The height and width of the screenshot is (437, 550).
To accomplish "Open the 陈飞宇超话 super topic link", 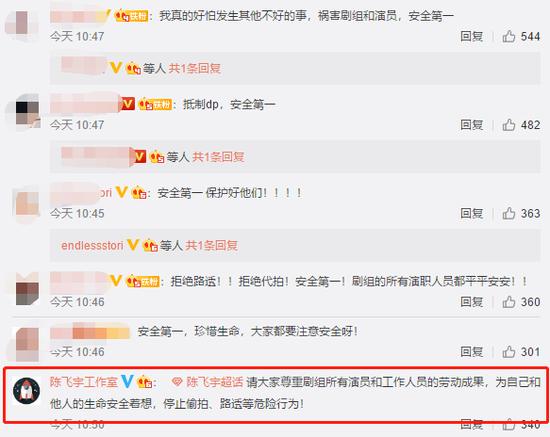I will 214,382.
